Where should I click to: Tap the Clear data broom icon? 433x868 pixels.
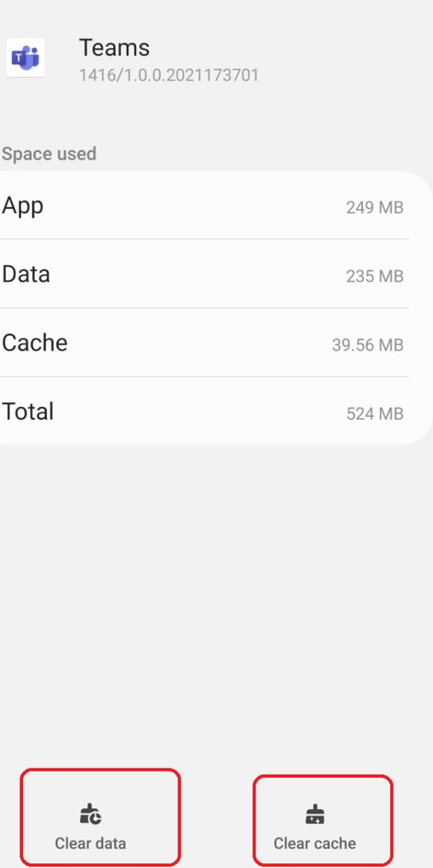click(x=90, y=814)
